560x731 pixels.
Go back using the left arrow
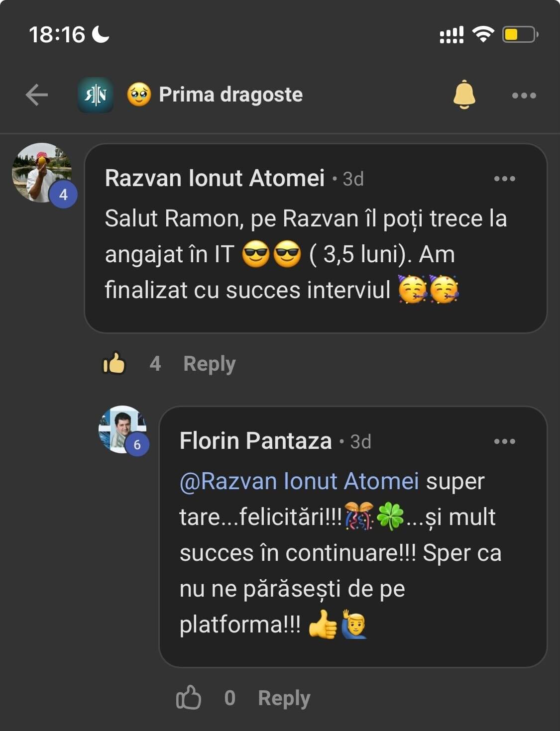pyautogui.click(x=37, y=95)
